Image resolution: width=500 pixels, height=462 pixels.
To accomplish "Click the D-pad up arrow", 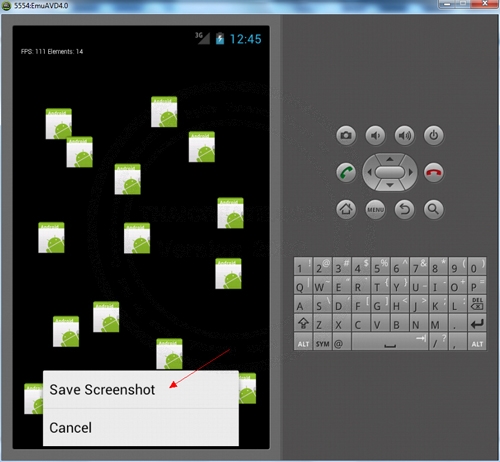I will tap(390, 159).
